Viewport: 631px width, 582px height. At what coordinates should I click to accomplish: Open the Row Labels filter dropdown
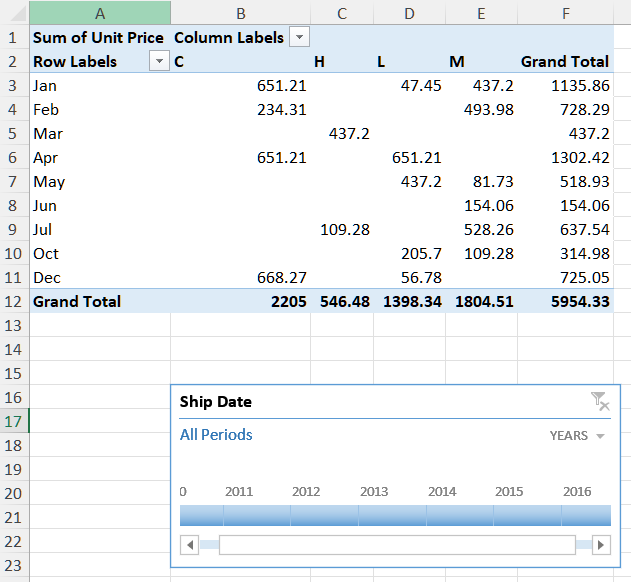(159, 61)
